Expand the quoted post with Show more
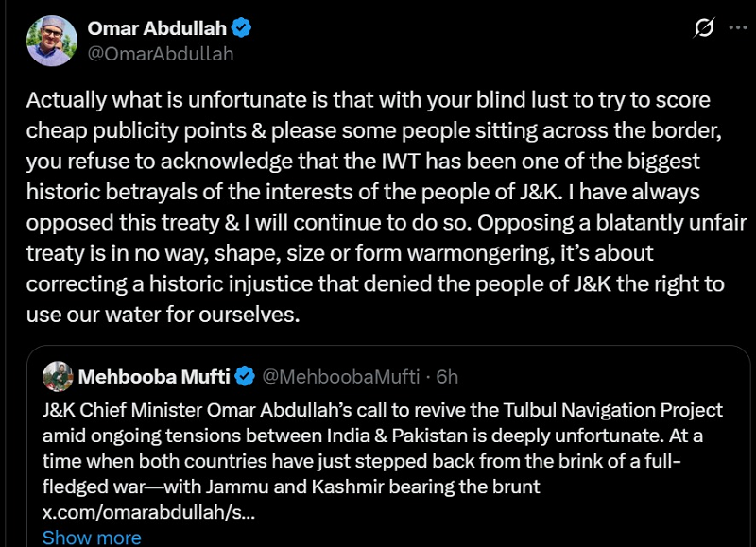Image resolution: width=756 pixels, height=547 pixels. [x=92, y=538]
